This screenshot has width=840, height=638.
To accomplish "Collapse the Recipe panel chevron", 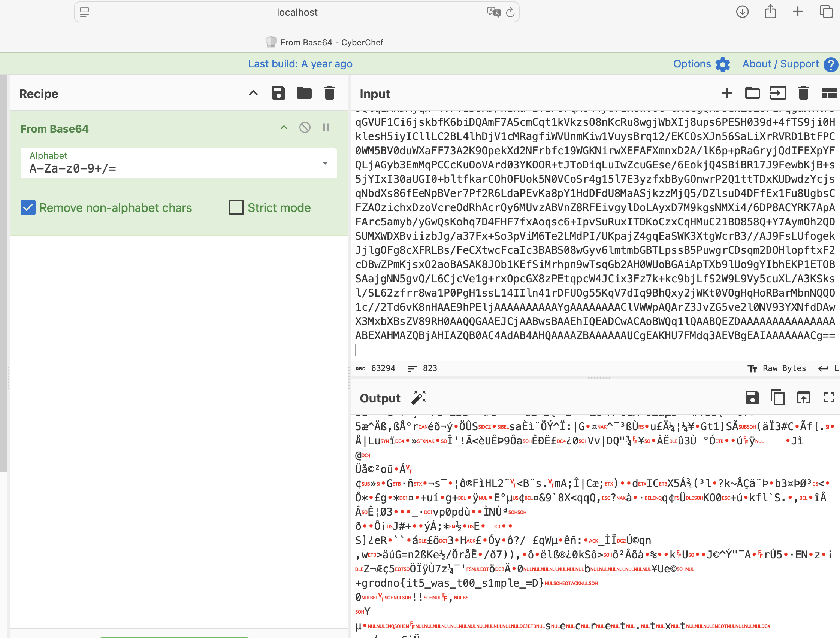I will click(x=253, y=93).
